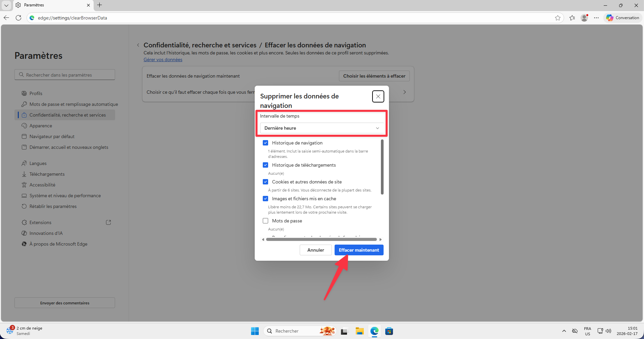Click the Gérer vos données link
Viewport: 644px width, 339px height.
click(163, 59)
